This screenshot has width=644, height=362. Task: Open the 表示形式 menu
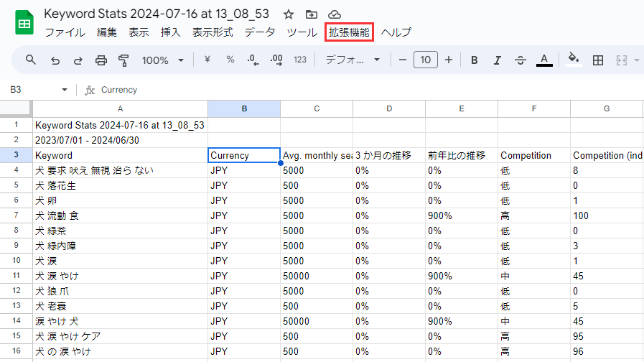(x=213, y=32)
